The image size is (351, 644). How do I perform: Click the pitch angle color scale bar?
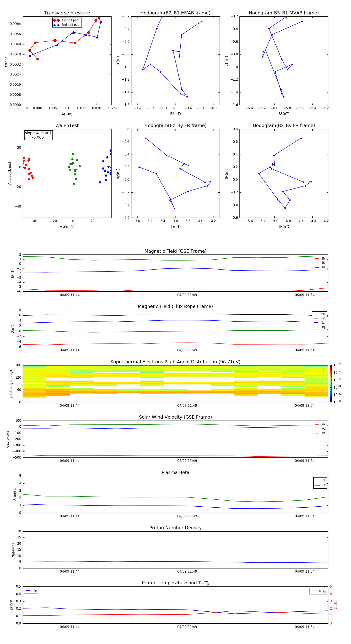pos(331,384)
